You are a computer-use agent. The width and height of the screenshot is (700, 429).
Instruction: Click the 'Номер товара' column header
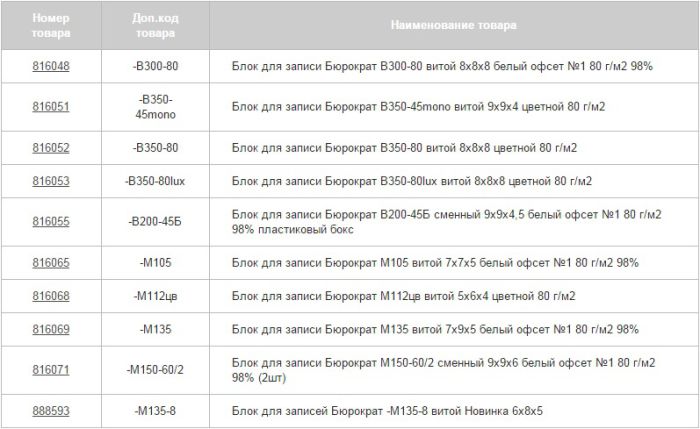coord(51,25)
